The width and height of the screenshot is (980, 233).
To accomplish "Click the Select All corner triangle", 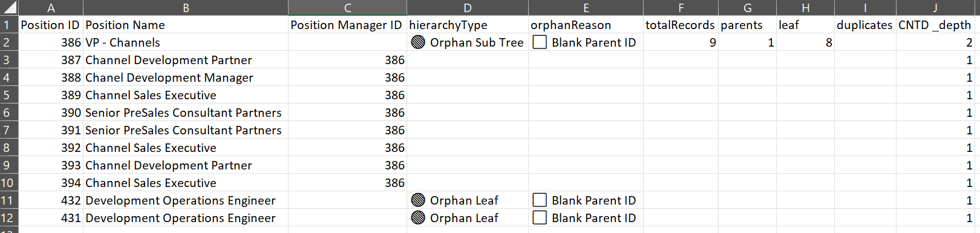I will (x=9, y=8).
